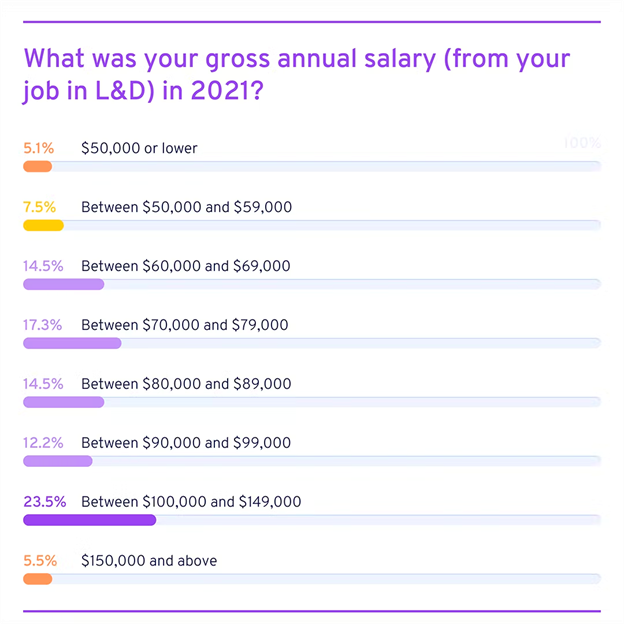Select the "Between $100,000 and $149,000" label
The width and height of the screenshot is (624, 624).
click(x=191, y=502)
